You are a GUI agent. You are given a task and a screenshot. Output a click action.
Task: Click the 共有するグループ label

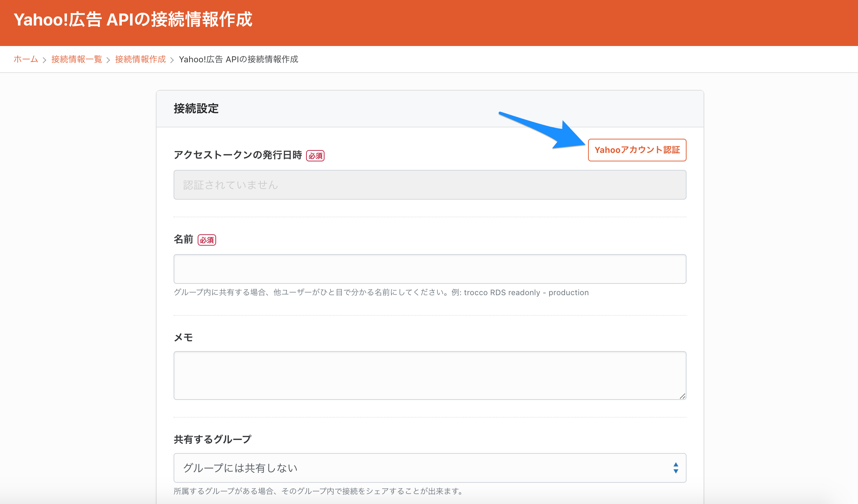coord(213,439)
